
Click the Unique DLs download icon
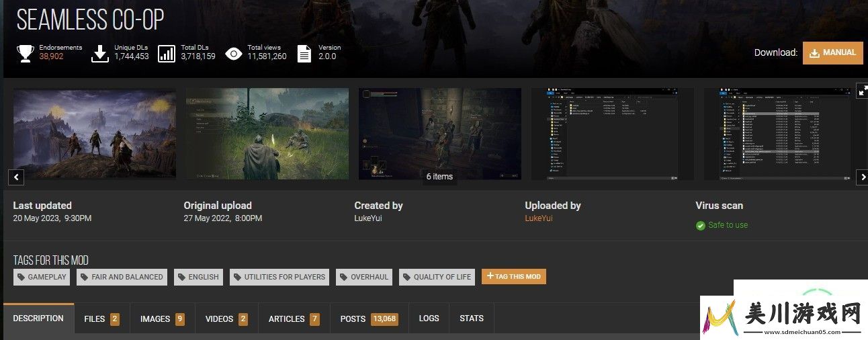coord(100,53)
